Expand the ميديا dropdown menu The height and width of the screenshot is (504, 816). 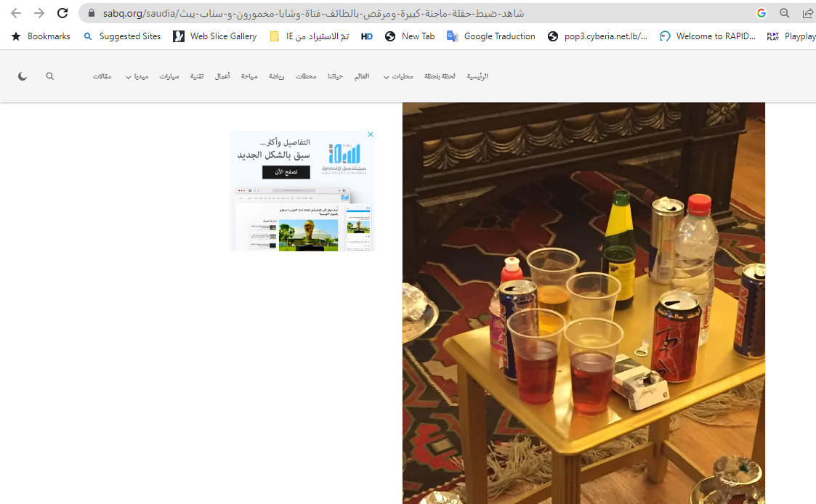tap(137, 76)
